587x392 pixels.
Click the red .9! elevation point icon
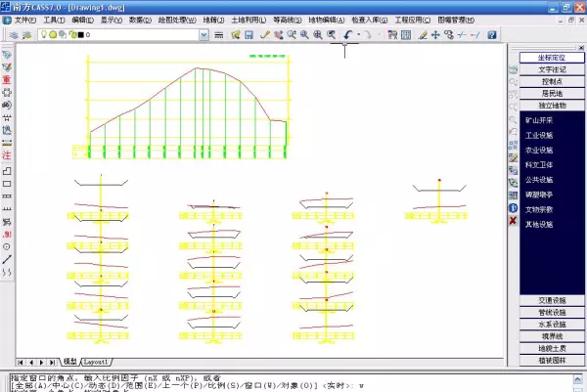(x=7, y=235)
